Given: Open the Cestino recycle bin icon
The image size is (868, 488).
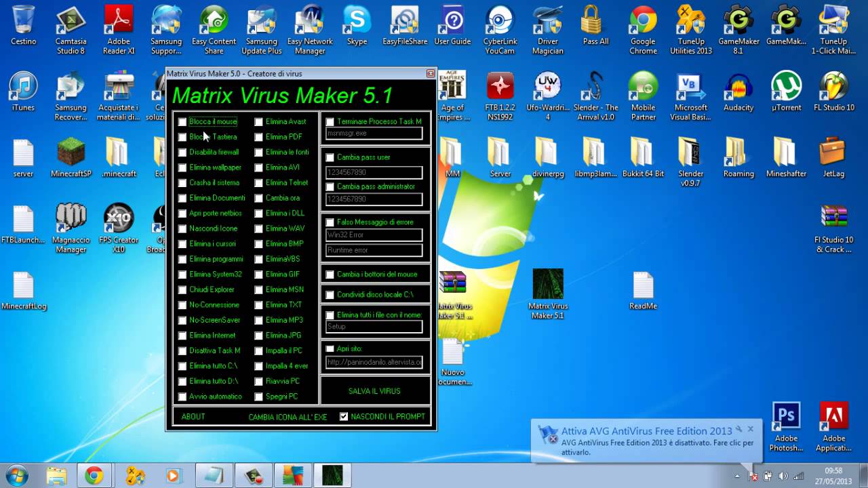Looking at the screenshot, I should [x=24, y=26].
